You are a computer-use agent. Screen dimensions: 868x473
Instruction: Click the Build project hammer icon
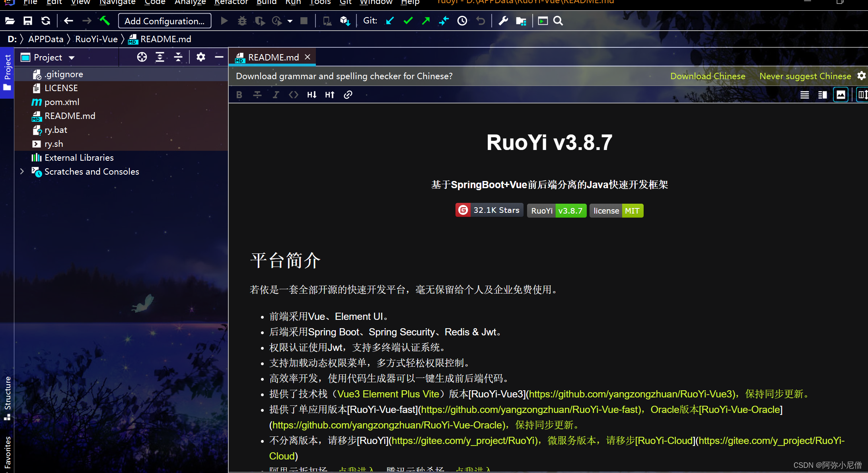click(105, 21)
